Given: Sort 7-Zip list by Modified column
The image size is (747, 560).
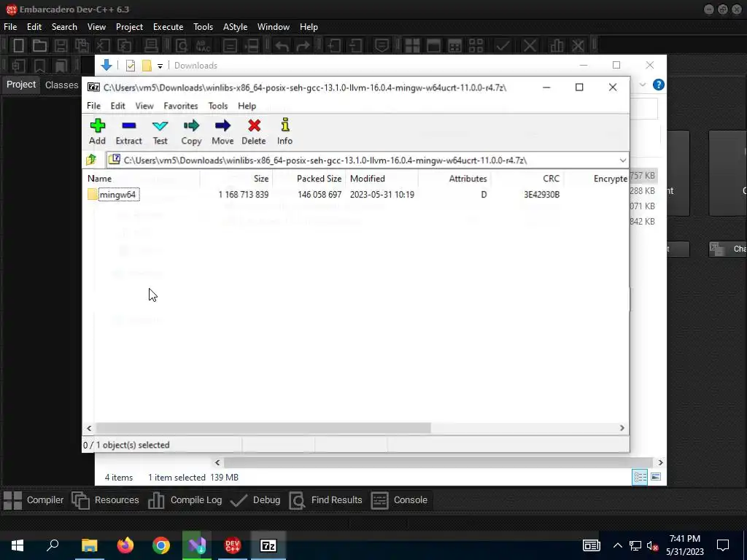Looking at the screenshot, I should point(382,179).
